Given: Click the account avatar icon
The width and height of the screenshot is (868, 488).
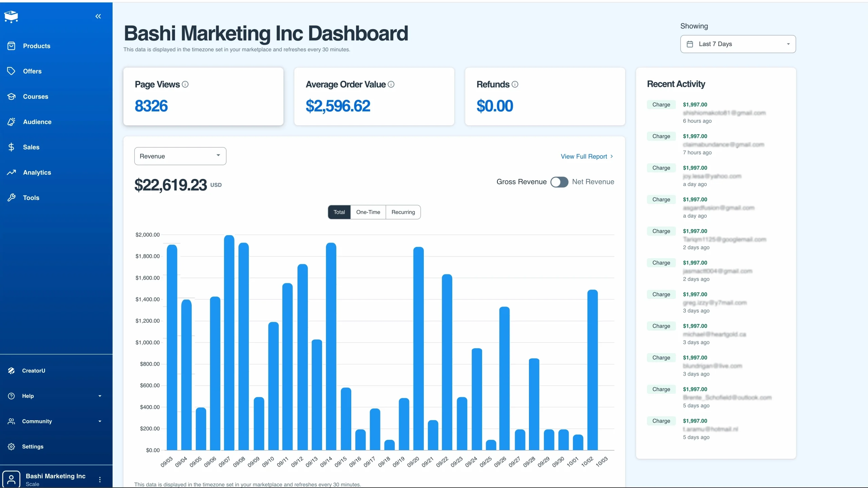Looking at the screenshot, I should 11,479.
